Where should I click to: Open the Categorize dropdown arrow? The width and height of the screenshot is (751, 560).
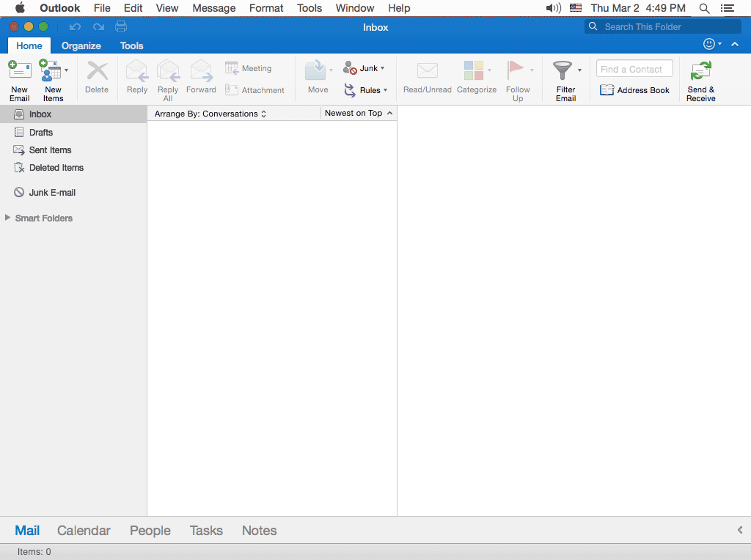click(x=489, y=70)
